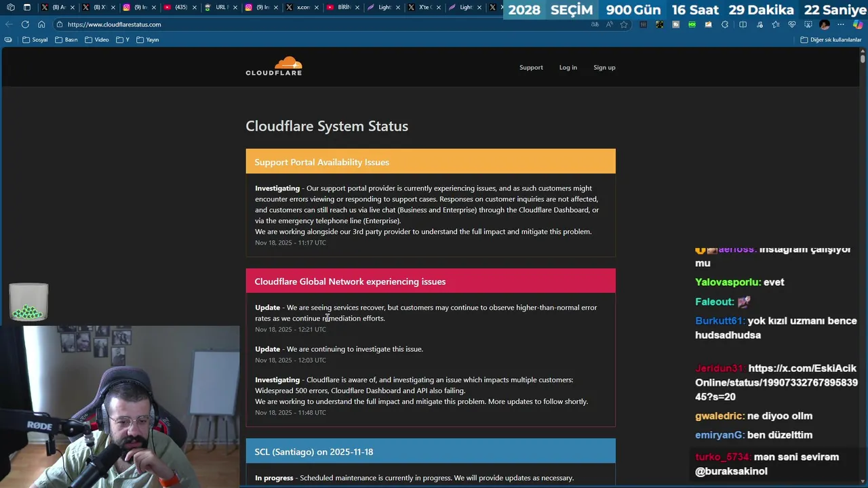This screenshot has width=868, height=488.
Task: Click the Nov 18, 2025 - 12:21 UTC timestamp
Action: tap(290, 329)
